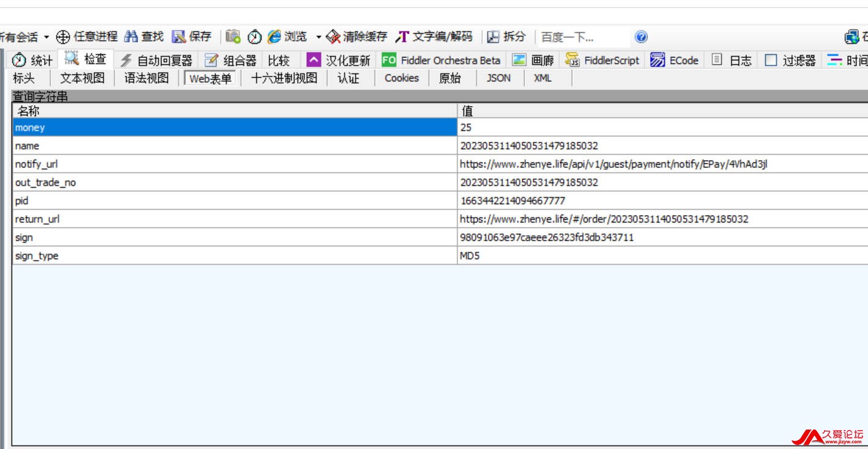The image size is (868, 449).
Task: Switch to the 日志 log tab
Action: click(732, 60)
